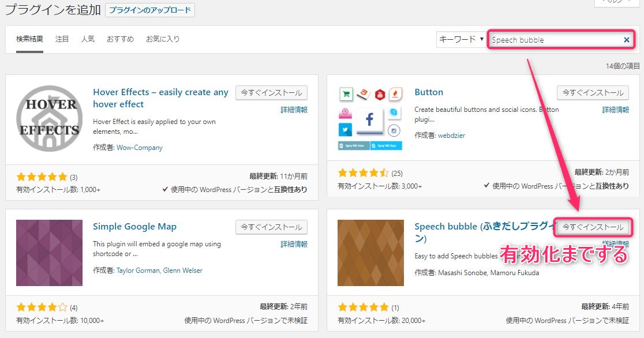Click the プラグインを追加 page heading
644x338 pixels.
53,9
